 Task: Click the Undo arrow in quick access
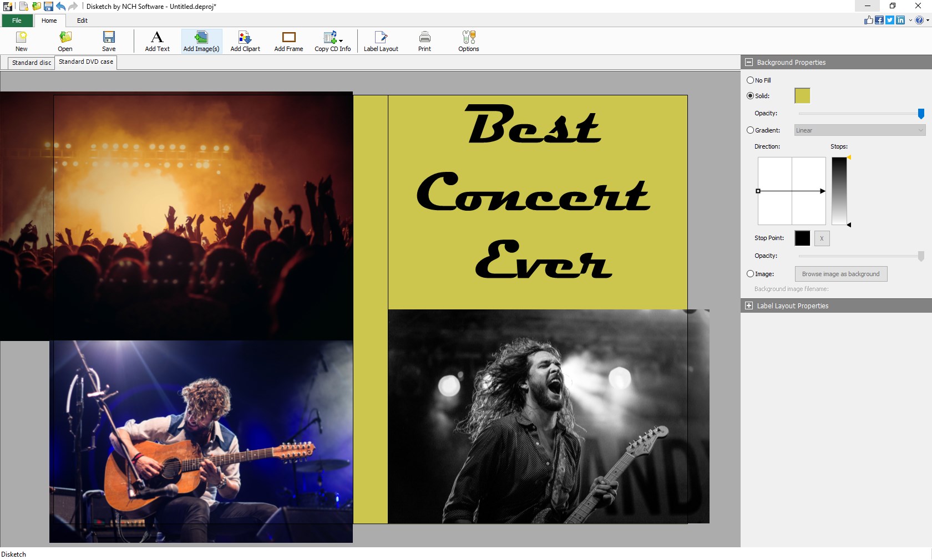[61, 7]
